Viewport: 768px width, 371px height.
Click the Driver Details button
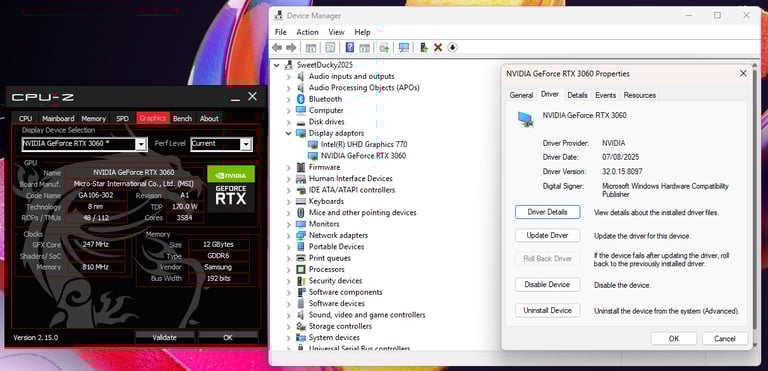(x=548, y=212)
